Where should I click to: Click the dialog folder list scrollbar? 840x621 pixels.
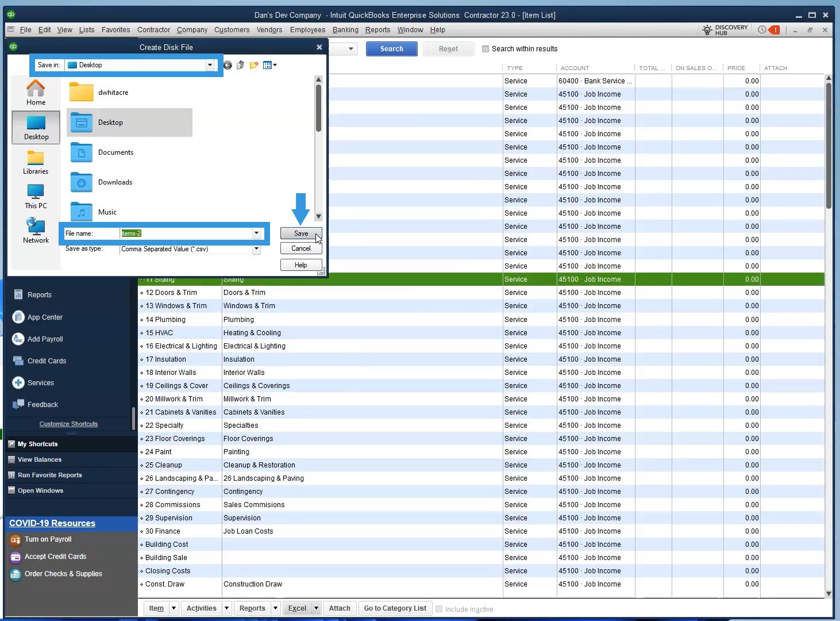tap(318, 108)
